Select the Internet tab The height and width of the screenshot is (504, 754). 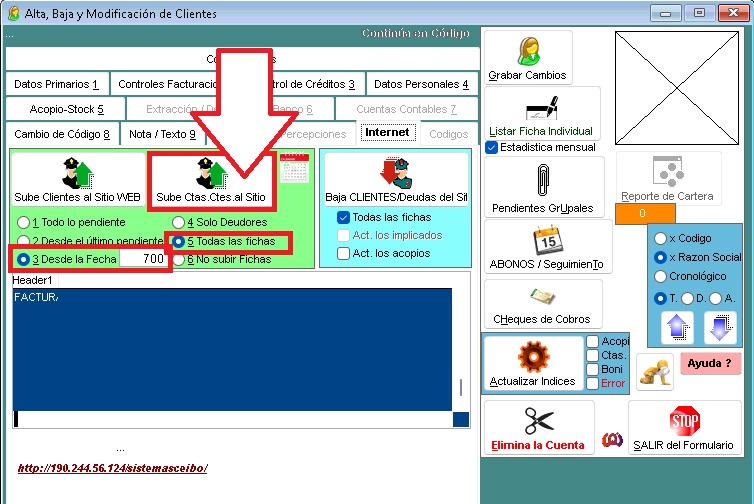(388, 132)
